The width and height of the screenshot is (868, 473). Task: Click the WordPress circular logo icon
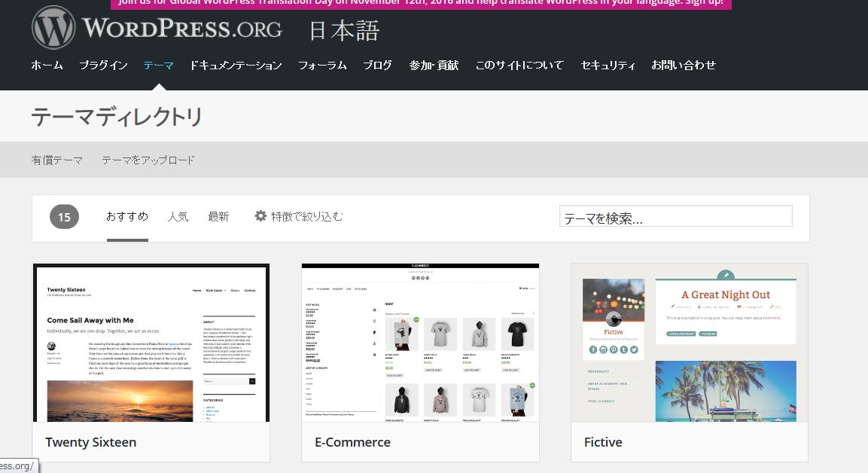coord(53,28)
